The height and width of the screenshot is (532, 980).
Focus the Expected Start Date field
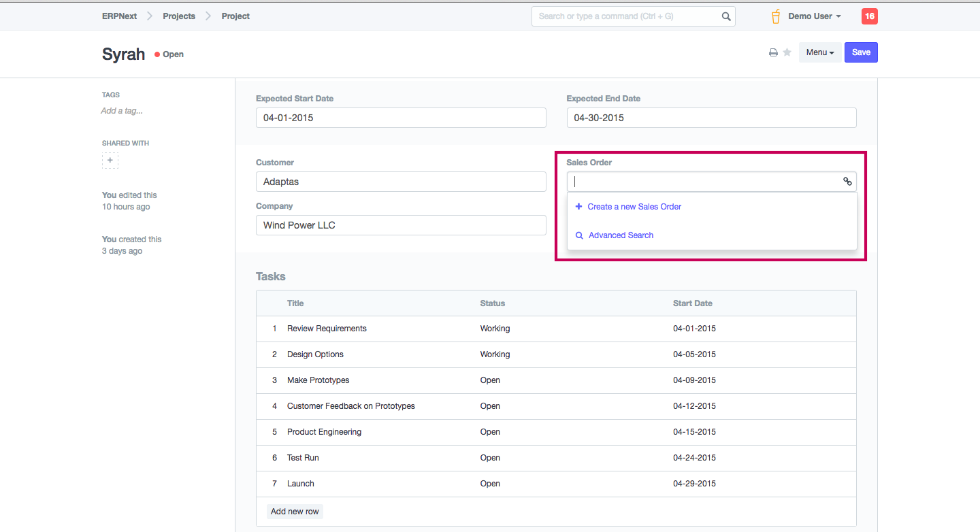point(401,118)
